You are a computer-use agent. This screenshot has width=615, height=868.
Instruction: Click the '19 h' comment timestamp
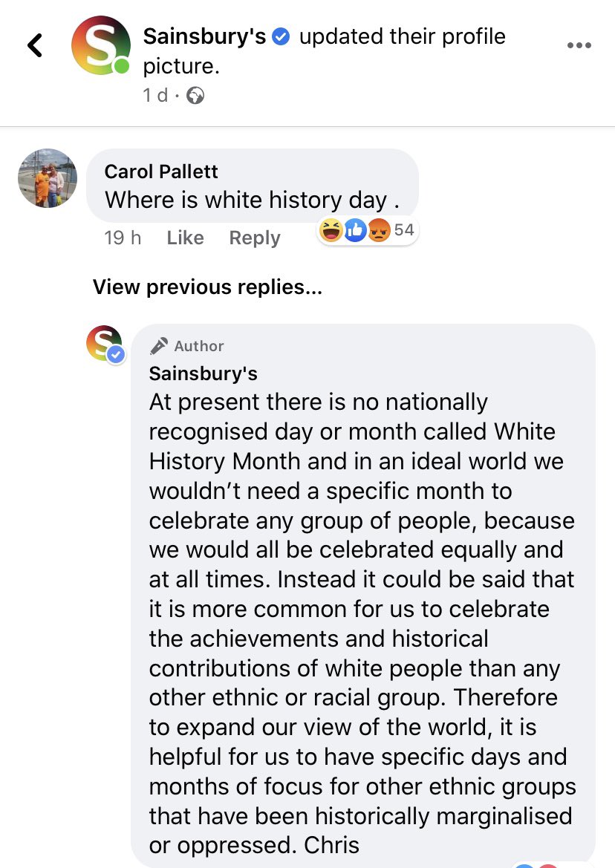click(123, 238)
